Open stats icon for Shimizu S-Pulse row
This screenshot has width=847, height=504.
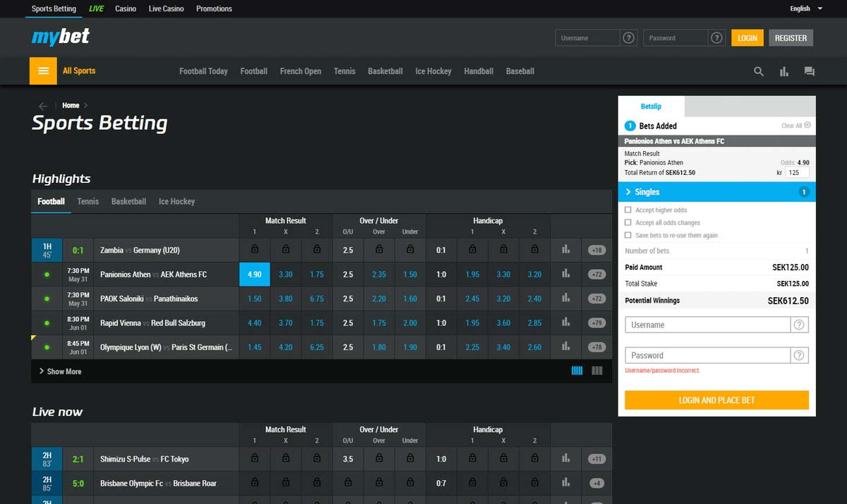point(565,459)
